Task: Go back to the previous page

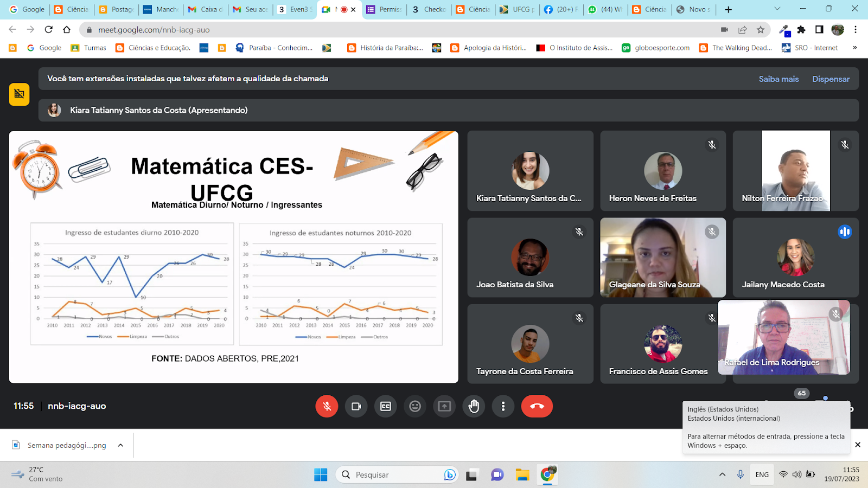Action: [x=13, y=30]
